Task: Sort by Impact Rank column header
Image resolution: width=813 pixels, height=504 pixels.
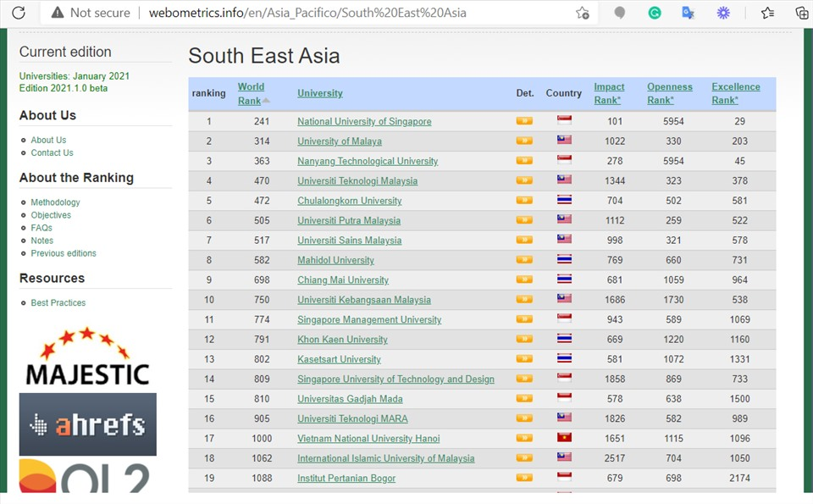Action: (x=609, y=93)
